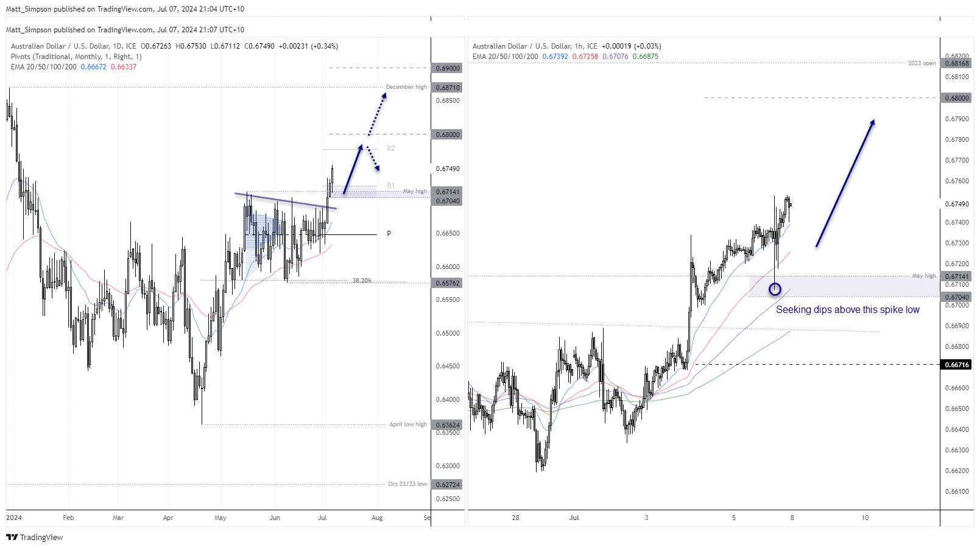Click the daily close value C0.67490
Viewport: 980px width, 548px height.
pyautogui.click(x=259, y=46)
